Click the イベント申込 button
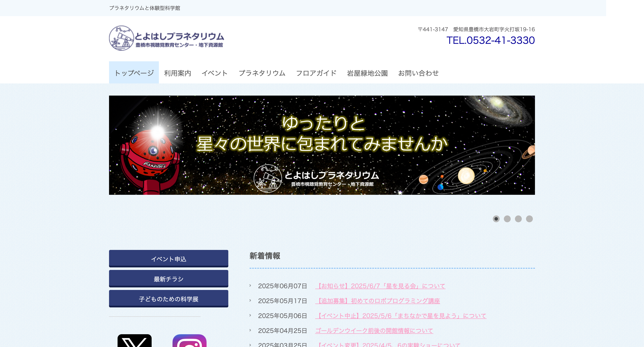The width and height of the screenshot is (644, 347). coord(168,259)
